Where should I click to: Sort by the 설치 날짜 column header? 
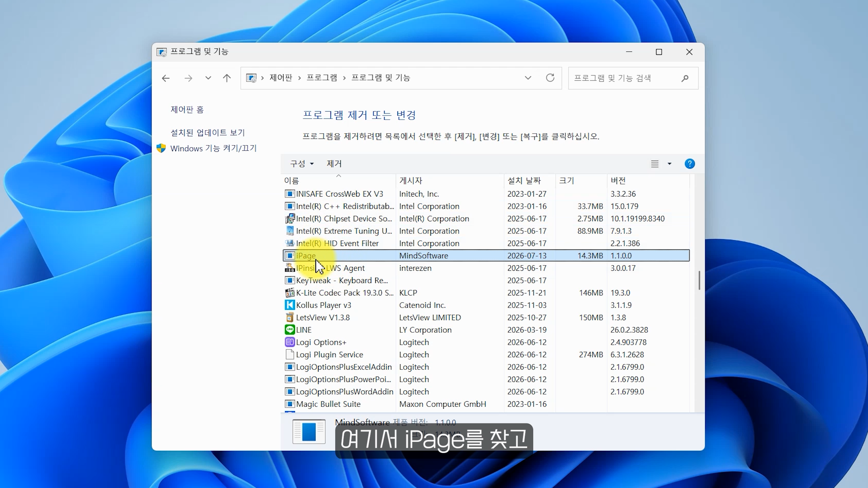530,181
